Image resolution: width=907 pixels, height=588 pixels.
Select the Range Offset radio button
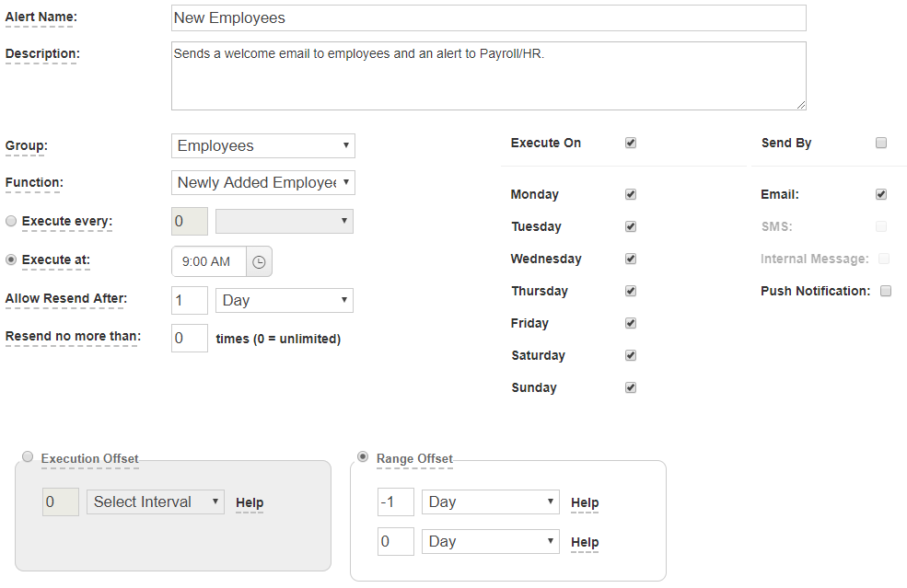pos(362,457)
